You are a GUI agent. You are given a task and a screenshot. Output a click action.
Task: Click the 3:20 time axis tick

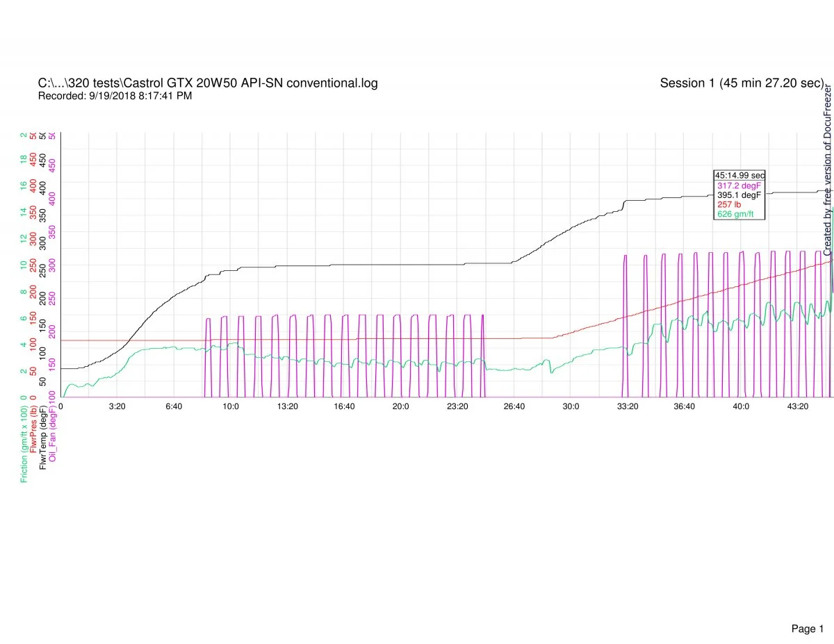coord(117,406)
